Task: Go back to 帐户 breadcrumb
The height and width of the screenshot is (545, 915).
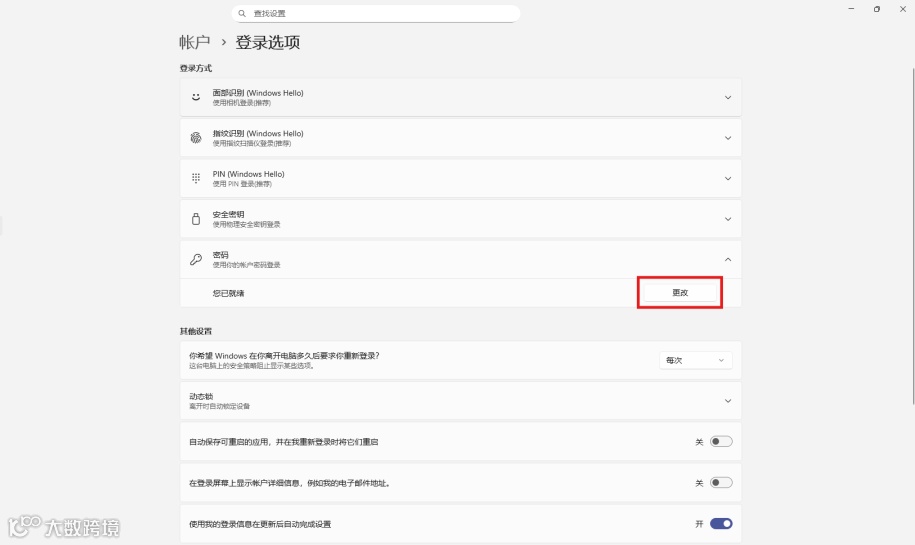Action: [194, 42]
